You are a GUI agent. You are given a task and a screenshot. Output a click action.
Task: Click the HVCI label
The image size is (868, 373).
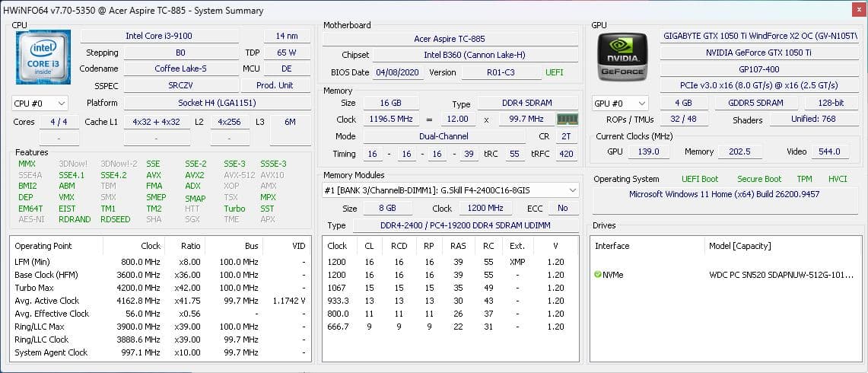click(838, 179)
